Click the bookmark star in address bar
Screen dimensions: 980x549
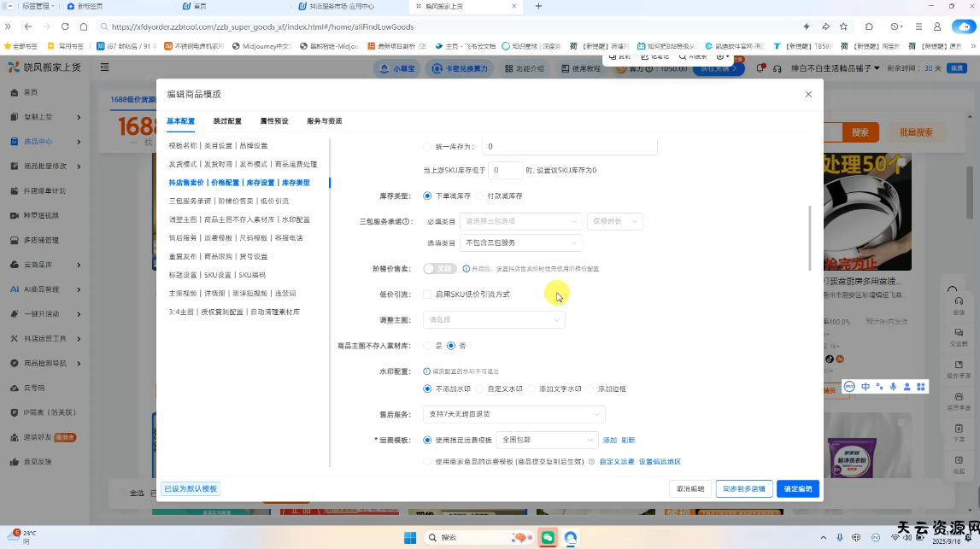[843, 26]
